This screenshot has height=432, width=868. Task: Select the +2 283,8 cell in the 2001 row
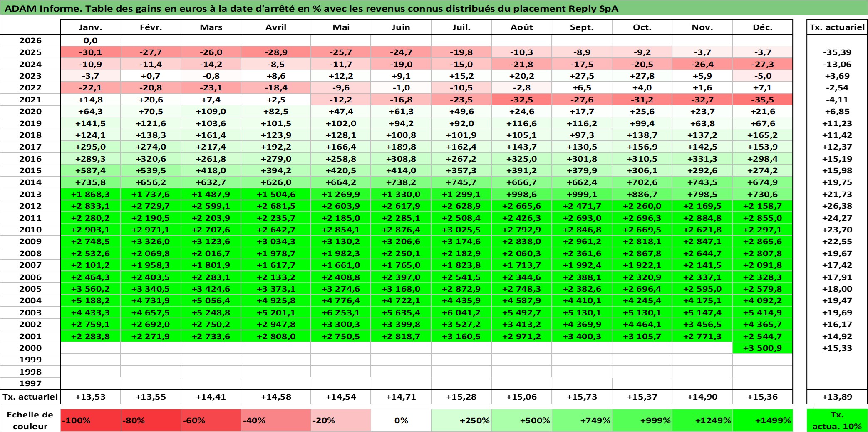point(90,336)
